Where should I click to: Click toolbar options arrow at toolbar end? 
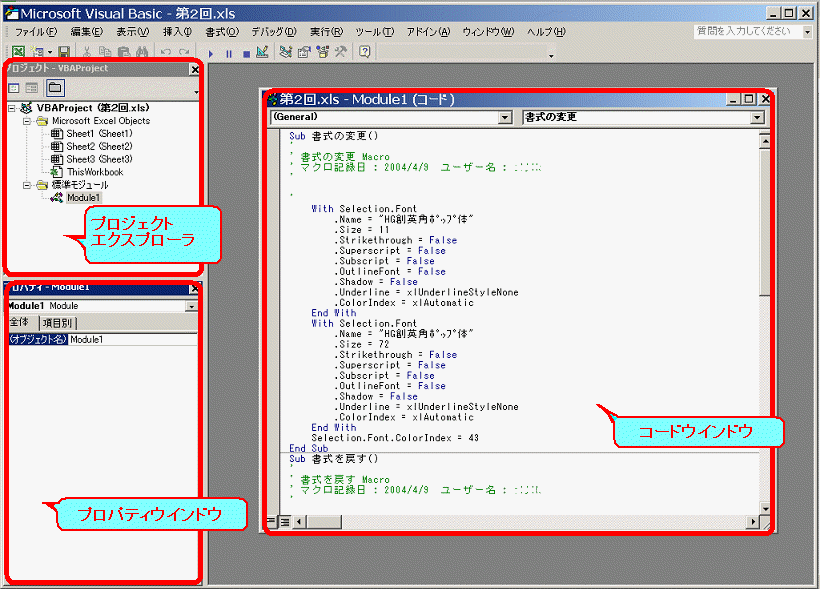(551, 55)
